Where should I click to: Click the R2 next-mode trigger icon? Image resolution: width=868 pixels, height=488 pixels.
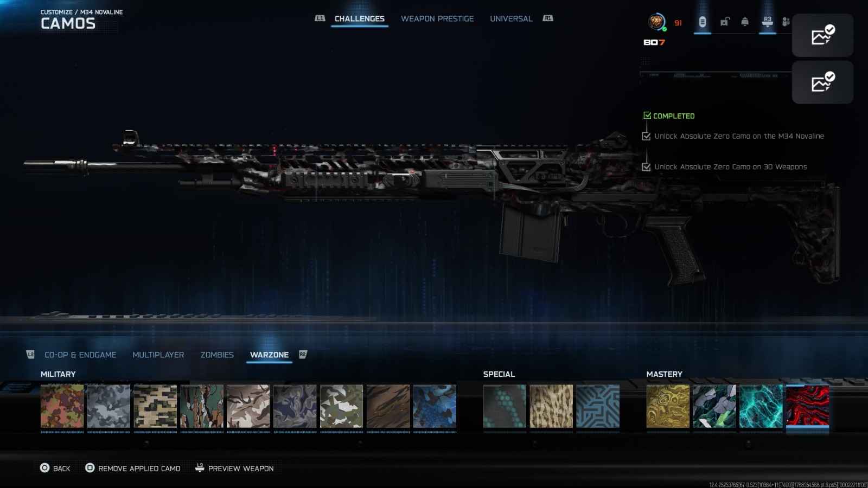click(x=303, y=355)
